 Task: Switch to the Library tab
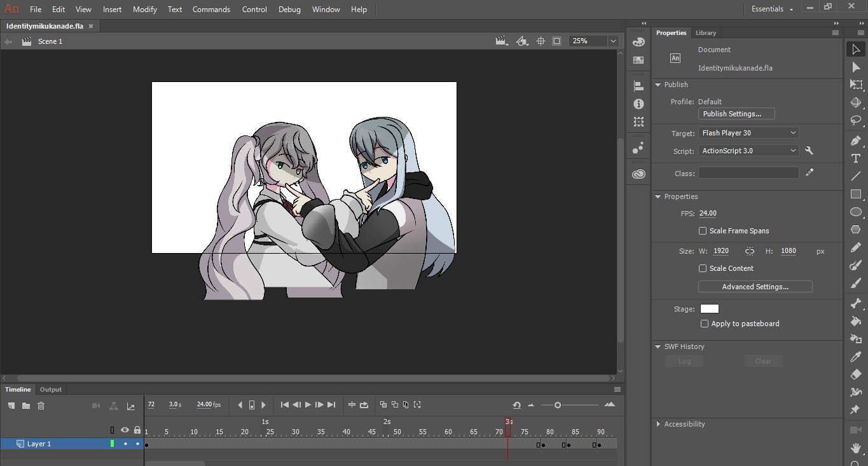coord(705,33)
